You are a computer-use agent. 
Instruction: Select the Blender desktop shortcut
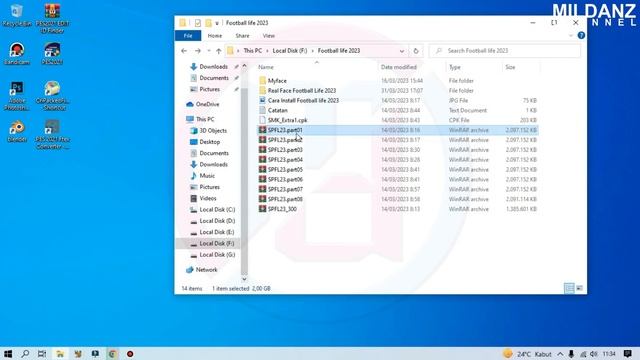[x=17, y=131]
